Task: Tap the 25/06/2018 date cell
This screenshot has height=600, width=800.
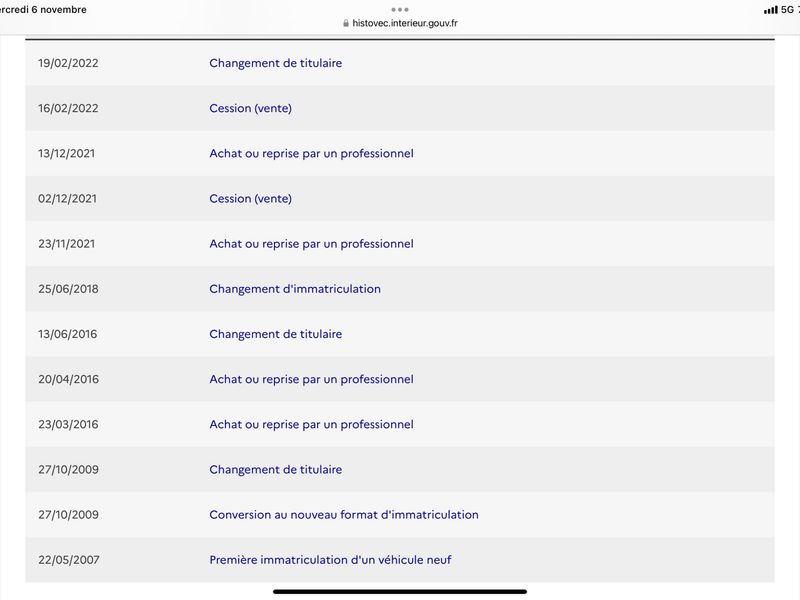Action: pos(68,289)
